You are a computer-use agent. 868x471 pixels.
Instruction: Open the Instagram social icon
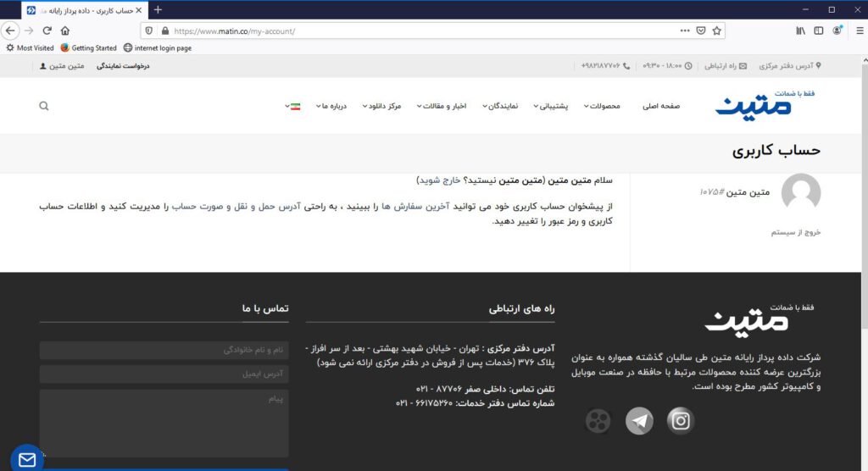click(681, 421)
